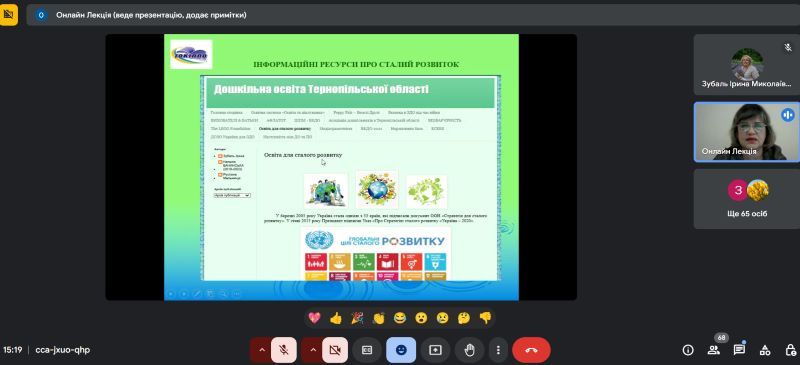Unmute the microphone
800x365 pixels.
pos(284,350)
